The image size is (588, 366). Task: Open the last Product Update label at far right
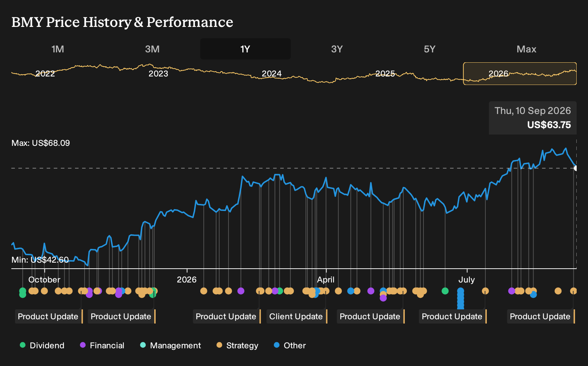(541, 316)
